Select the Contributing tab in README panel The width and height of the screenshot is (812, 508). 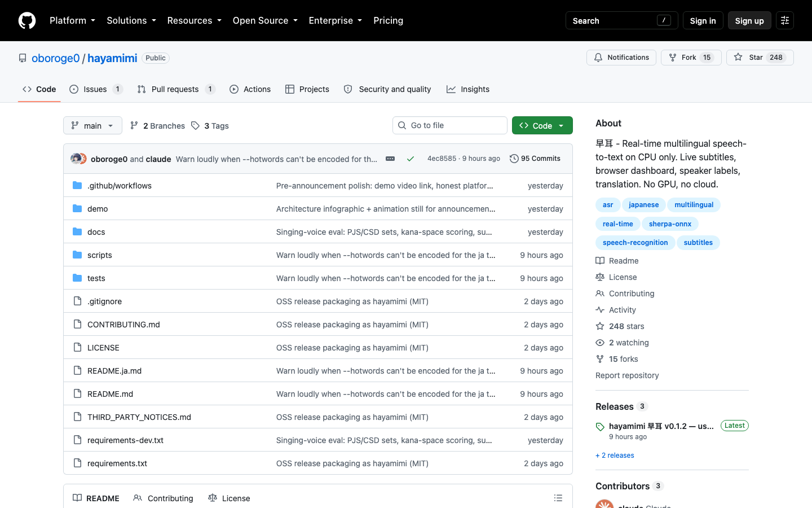click(163, 498)
